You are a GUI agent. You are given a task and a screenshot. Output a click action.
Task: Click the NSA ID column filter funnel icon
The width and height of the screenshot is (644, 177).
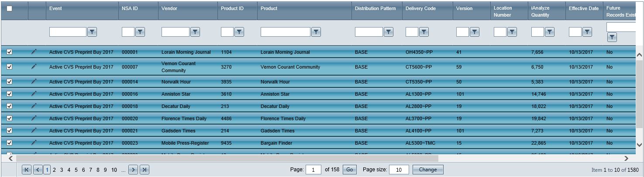[140, 32]
